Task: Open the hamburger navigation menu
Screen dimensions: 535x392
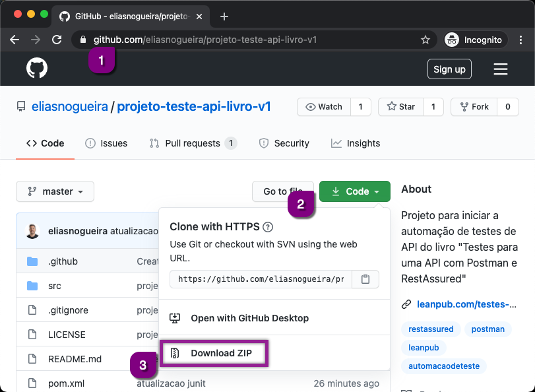Action: coord(501,69)
